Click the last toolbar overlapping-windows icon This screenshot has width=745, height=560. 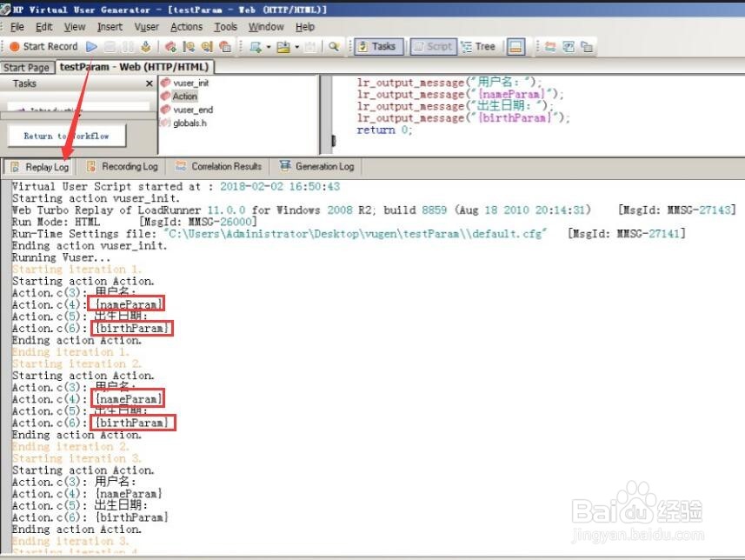(588, 47)
